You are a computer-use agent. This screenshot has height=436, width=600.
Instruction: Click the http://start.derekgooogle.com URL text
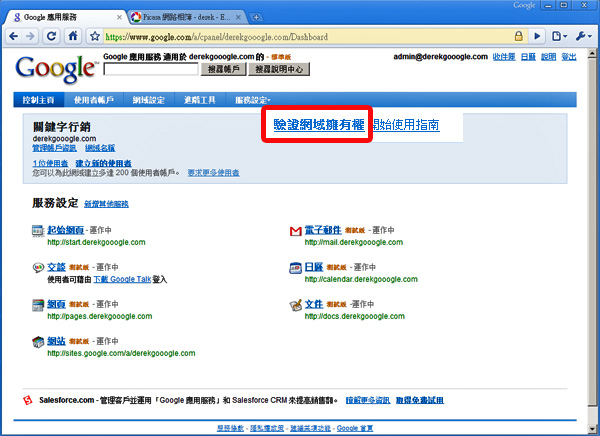[x=96, y=242]
